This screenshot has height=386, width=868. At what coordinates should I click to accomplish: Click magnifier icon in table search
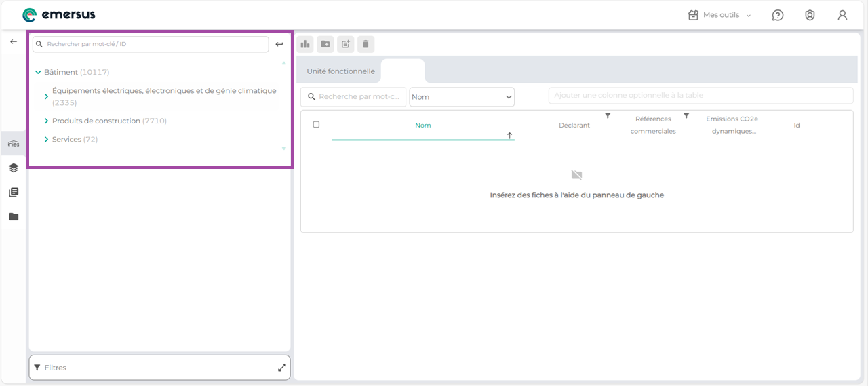click(312, 97)
